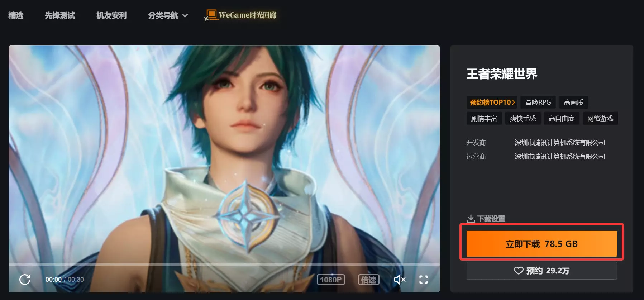Screen dimensions: 644x300
Task: Open the 倍速 playback speed menu
Action: (x=368, y=280)
